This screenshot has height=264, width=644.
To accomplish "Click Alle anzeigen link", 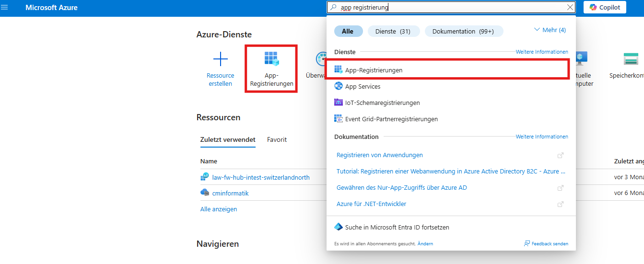I will coord(219,209).
